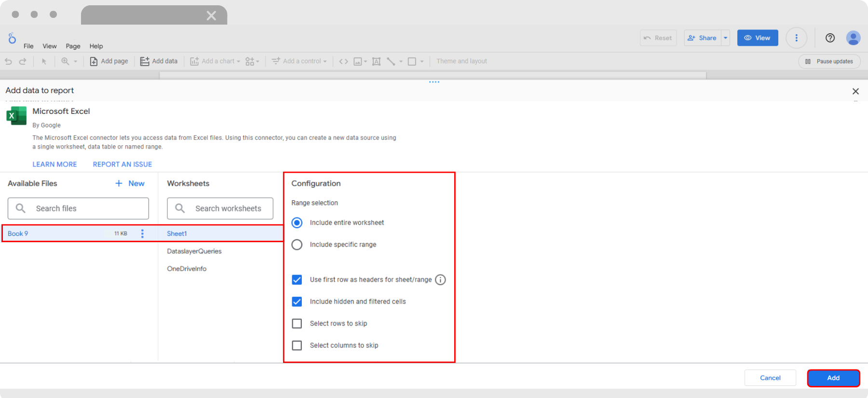The image size is (868, 398).
Task: Select Include entire worksheet radio button
Action: 297,223
